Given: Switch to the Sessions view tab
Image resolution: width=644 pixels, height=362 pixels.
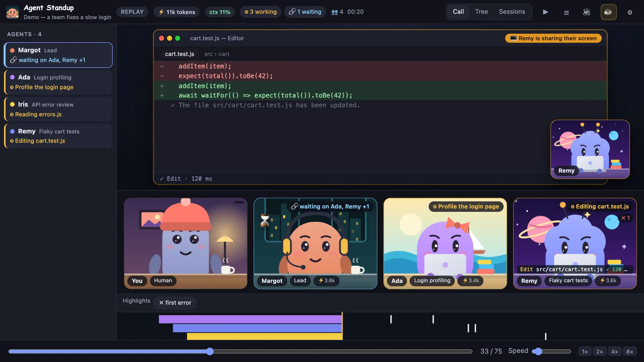Looking at the screenshot, I should click(512, 12).
